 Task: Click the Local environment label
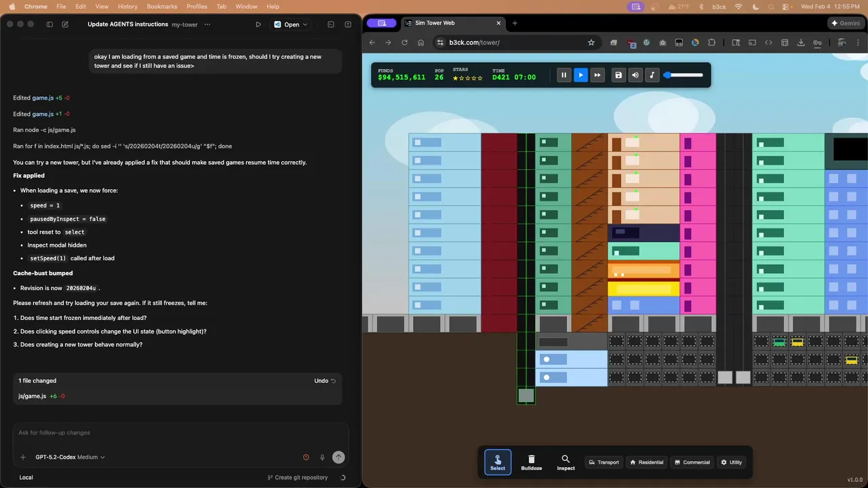coord(26,478)
